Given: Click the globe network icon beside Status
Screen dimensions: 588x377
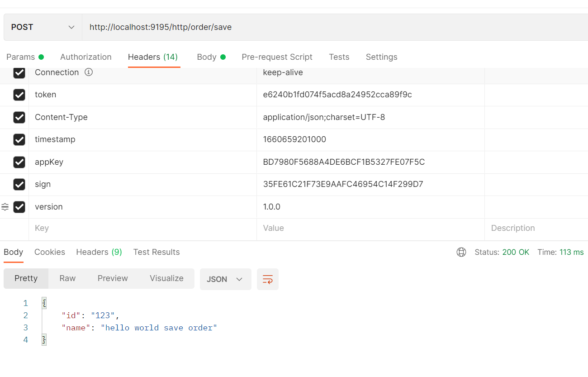Looking at the screenshot, I should pos(461,252).
